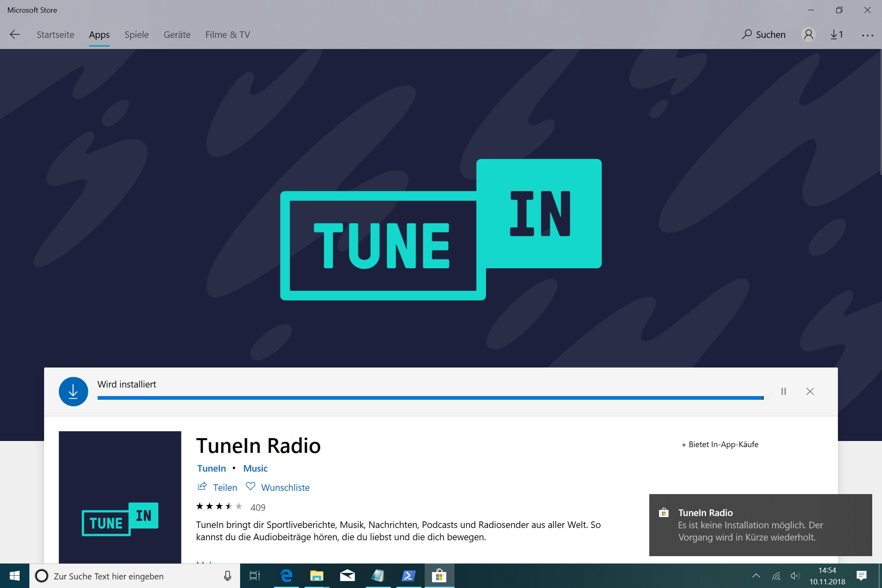The image size is (882, 588).
Task: Open the Action Center notifications icon
Action: [862, 576]
